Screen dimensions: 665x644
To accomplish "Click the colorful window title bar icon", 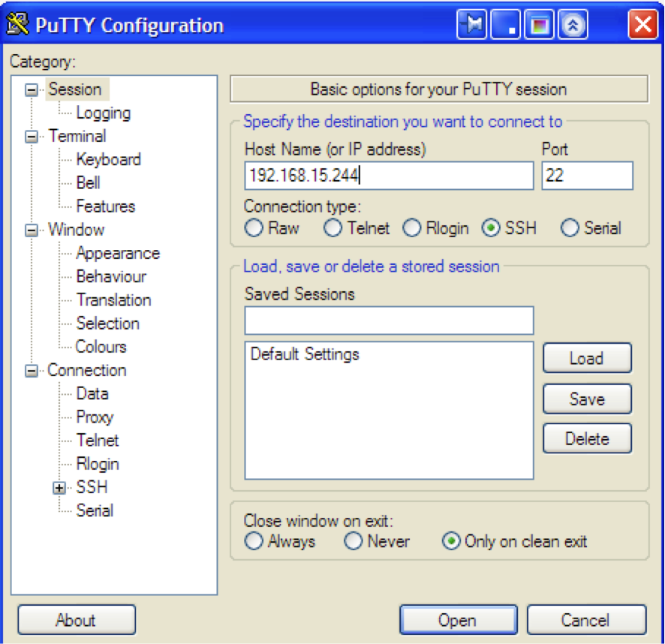I will coord(540,25).
